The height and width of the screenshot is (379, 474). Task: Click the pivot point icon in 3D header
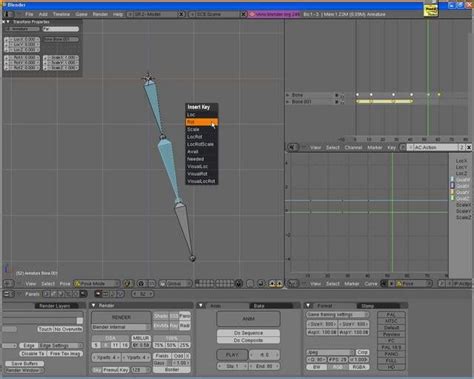[x=141, y=284]
